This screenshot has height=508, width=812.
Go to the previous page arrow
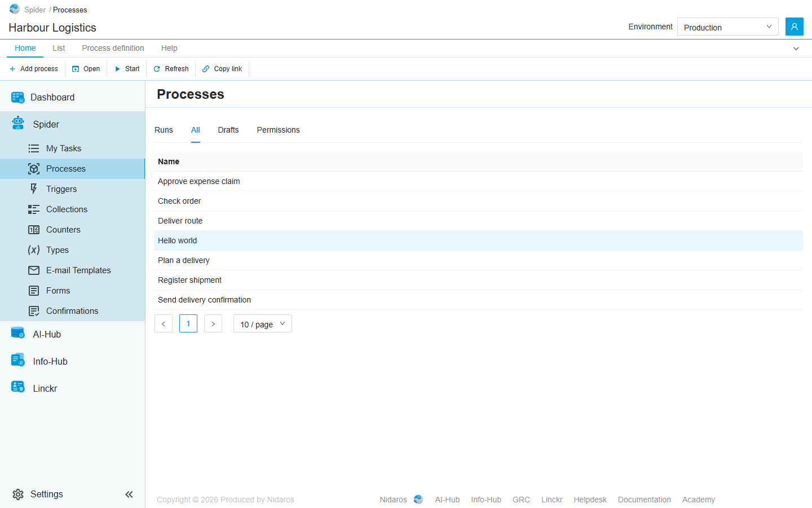[x=164, y=323]
